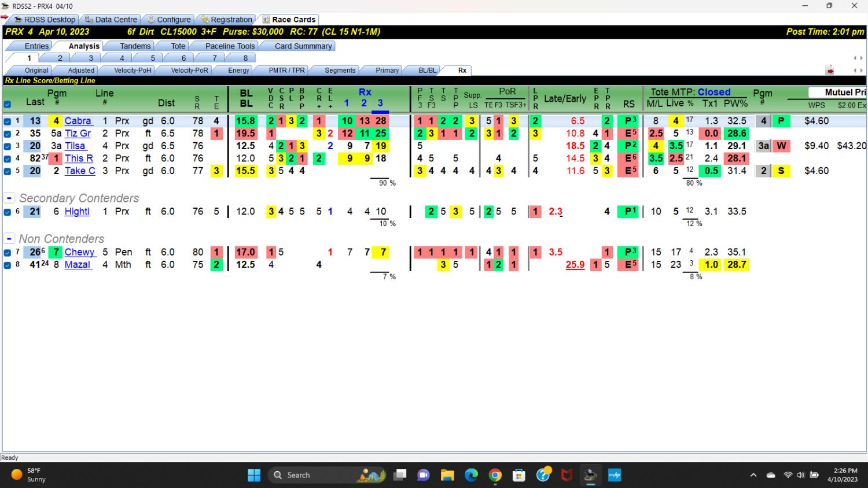
Task: Open McAfee from the taskbar
Action: coord(567,475)
